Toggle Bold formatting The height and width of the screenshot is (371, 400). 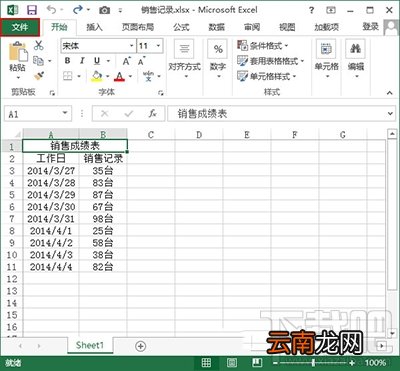click(x=67, y=61)
